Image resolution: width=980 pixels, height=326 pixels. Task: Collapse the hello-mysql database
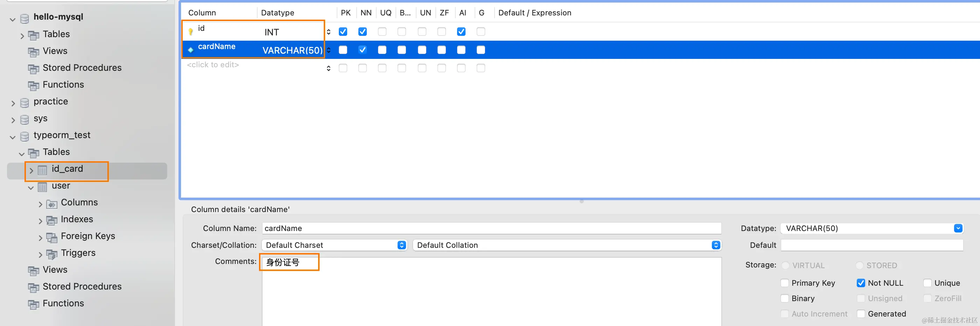click(13, 19)
